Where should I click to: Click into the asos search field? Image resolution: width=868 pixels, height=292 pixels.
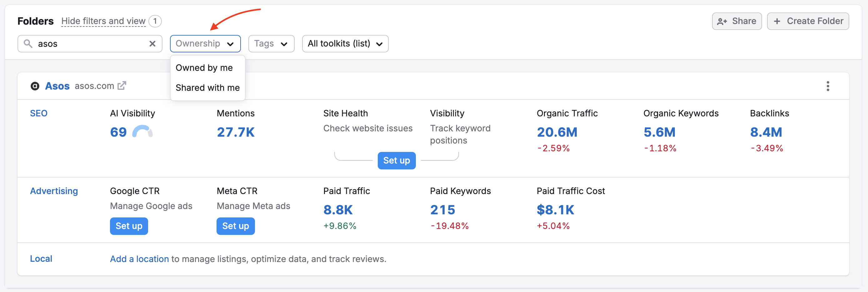pos(91,44)
